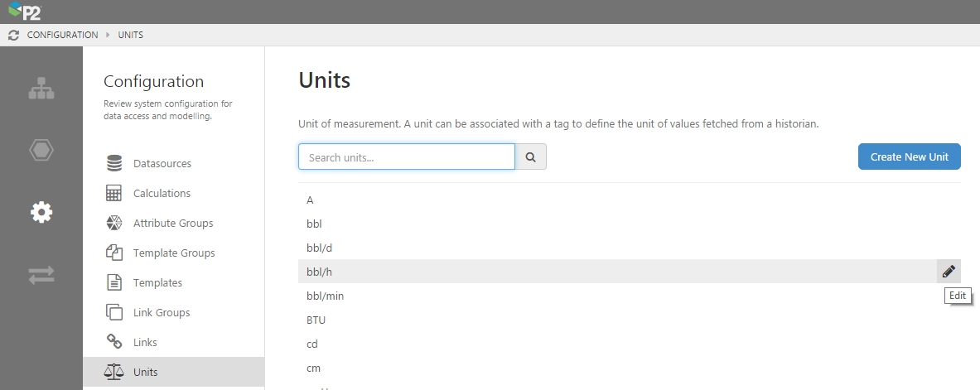The height and width of the screenshot is (390, 980).
Task: Click the refresh icon in breadcrumb bar
Action: [13, 35]
